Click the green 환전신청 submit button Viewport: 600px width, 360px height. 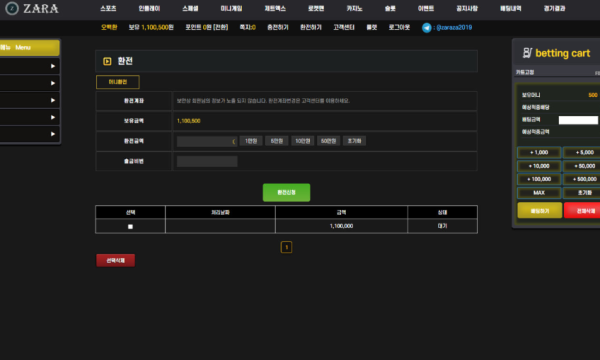click(x=286, y=192)
